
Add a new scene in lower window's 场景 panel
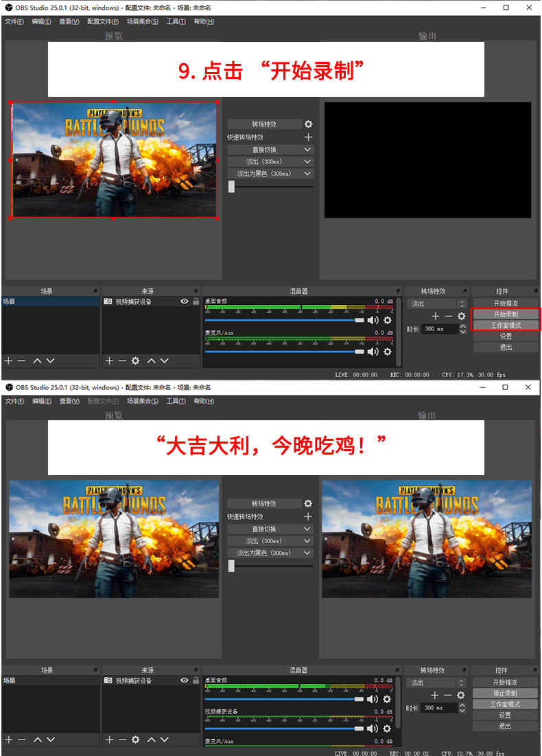tap(9, 740)
